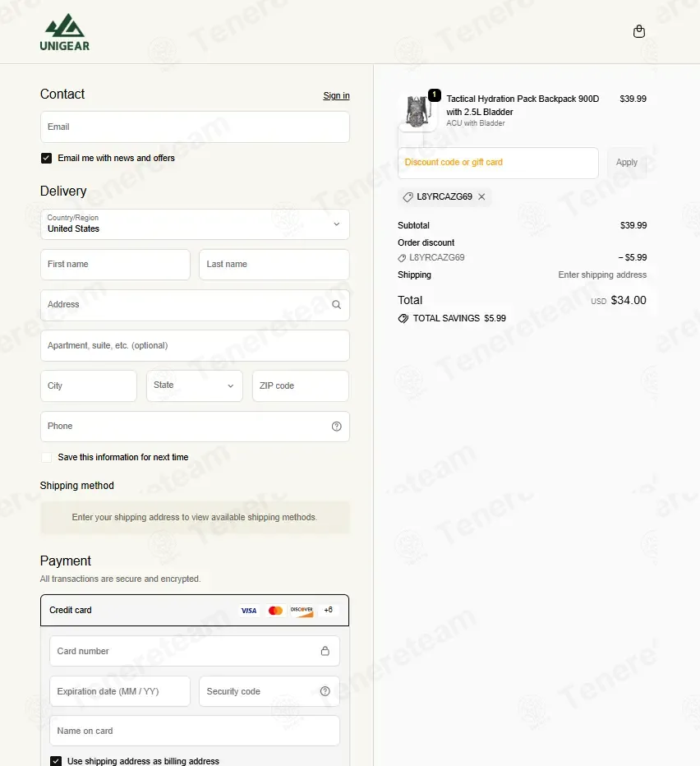Click the address search magnifier icon

(337, 305)
